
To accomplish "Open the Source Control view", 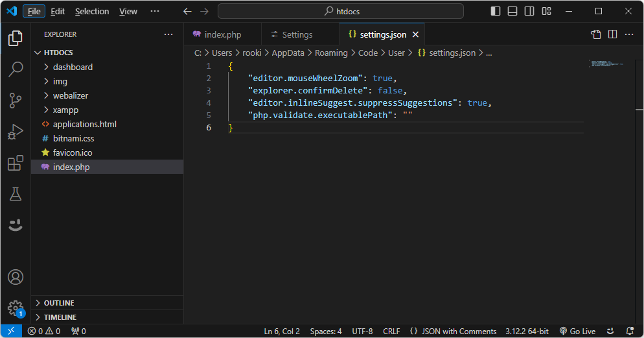I will click(15, 101).
